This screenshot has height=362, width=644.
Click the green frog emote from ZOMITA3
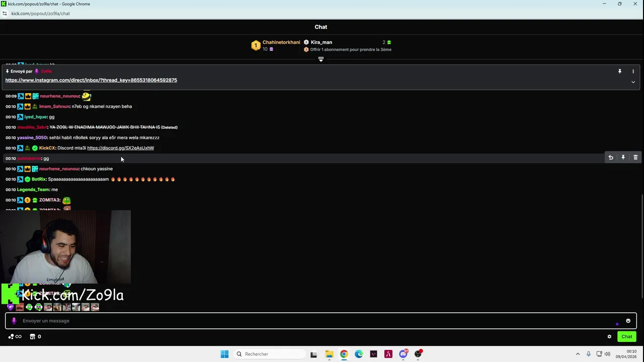pyautogui.click(x=66, y=200)
